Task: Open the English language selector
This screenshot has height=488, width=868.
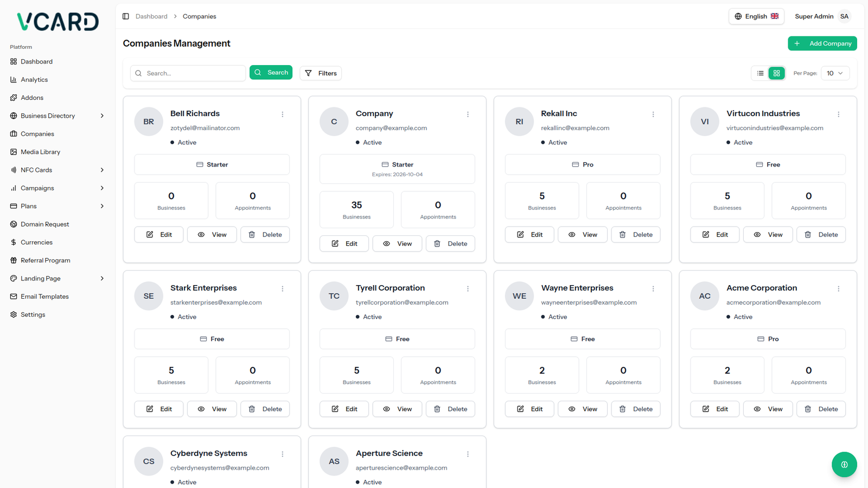Action: (x=756, y=16)
